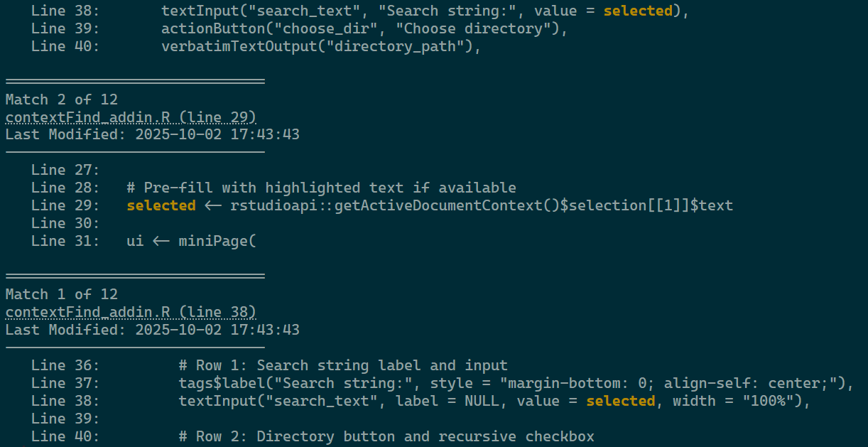Click highlighted "selected" after "Search string:", value
868x447 pixels.
point(638,11)
